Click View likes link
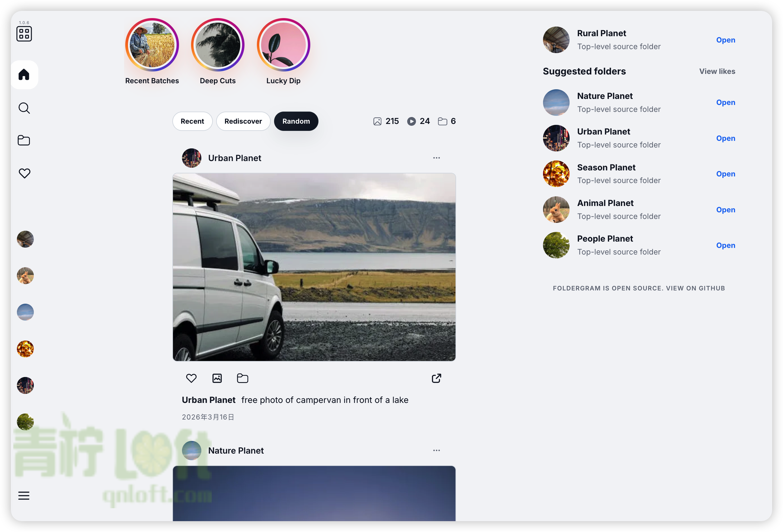Screen dimensions: 783x532 pyautogui.click(x=717, y=71)
